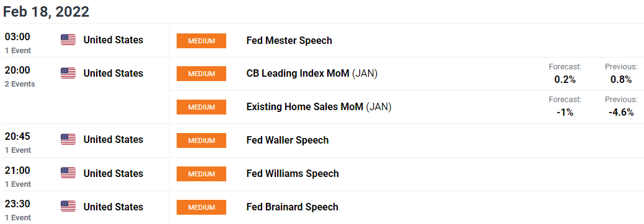Click the 0.2% forecast for CB Leading Index
Screen dimensions: 644x224
point(565,80)
